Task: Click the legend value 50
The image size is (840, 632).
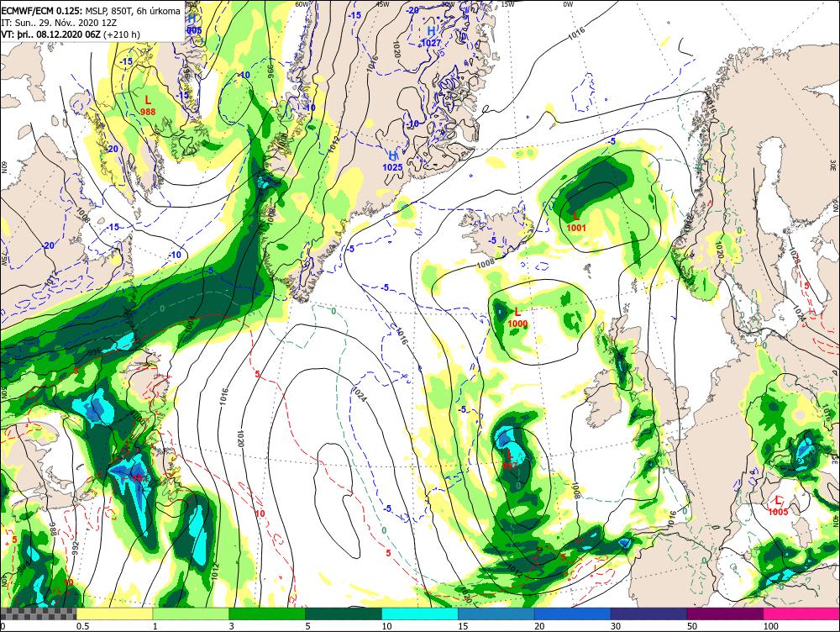Action: [692, 626]
